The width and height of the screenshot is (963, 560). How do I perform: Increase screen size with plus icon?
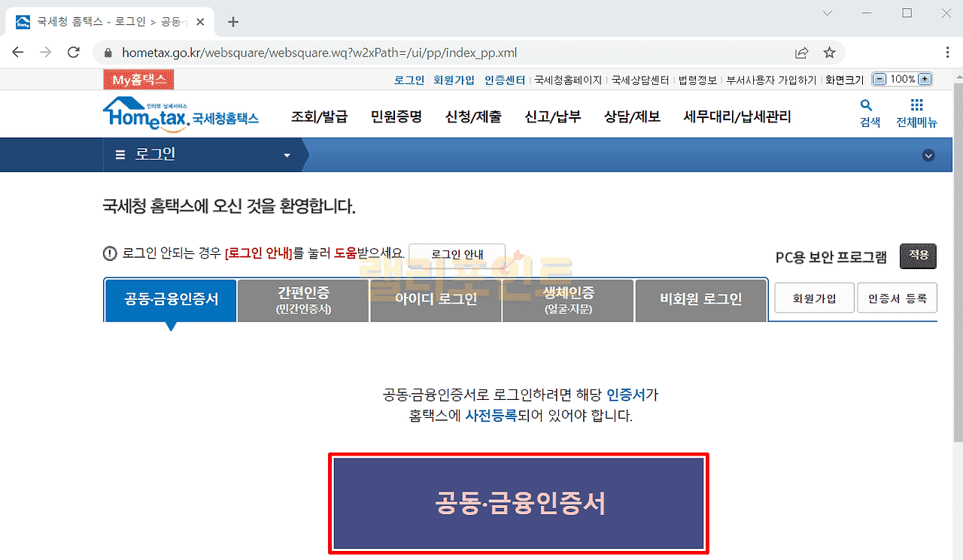(x=925, y=80)
